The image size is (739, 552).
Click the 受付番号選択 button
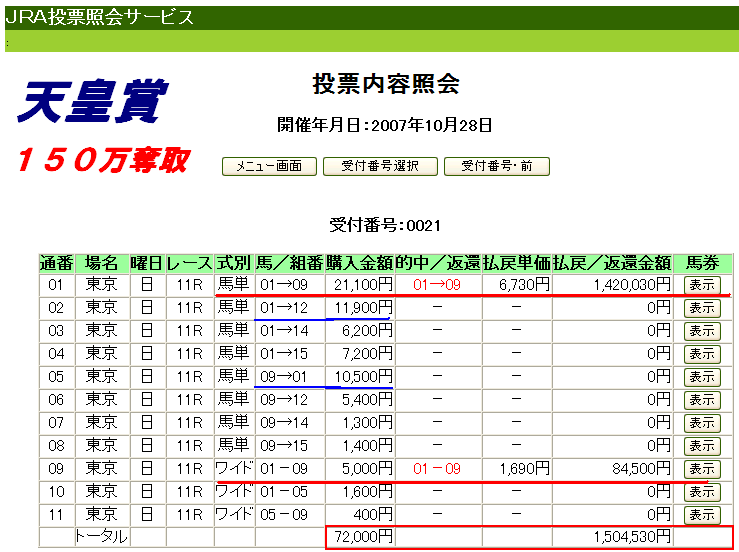point(380,166)
